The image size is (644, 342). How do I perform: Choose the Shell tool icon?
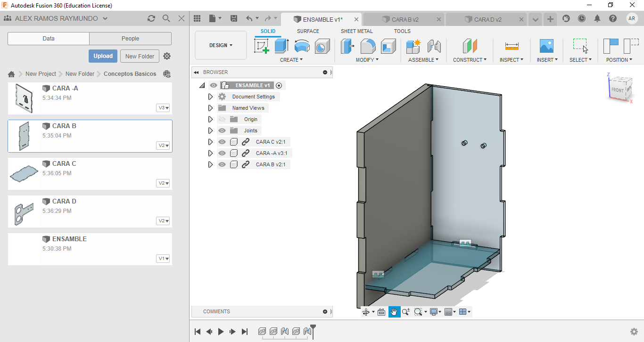[388, 46]
